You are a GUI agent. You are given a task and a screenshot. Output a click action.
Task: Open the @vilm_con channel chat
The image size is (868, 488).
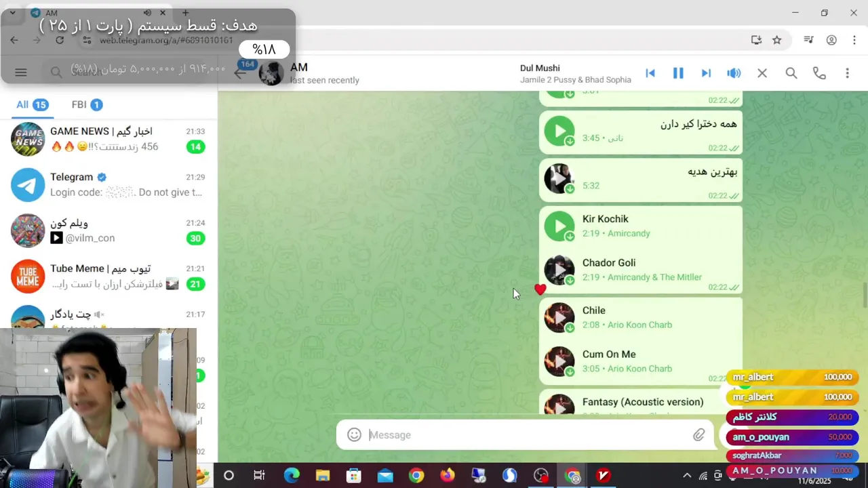[x=108, y=230]
